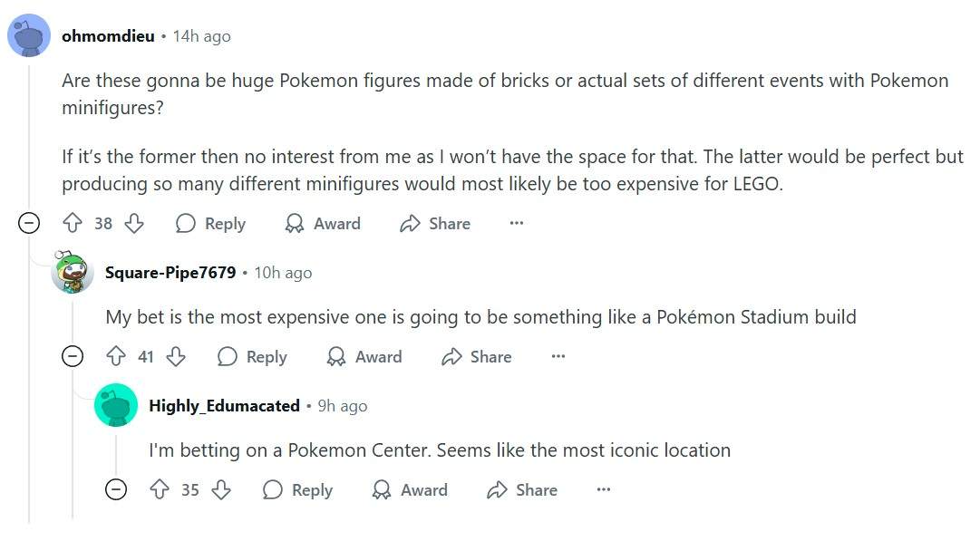Open more options on Square-Pipe7679's comment
The height and width of the screenshot is (551, 980).
click(558, 357)
